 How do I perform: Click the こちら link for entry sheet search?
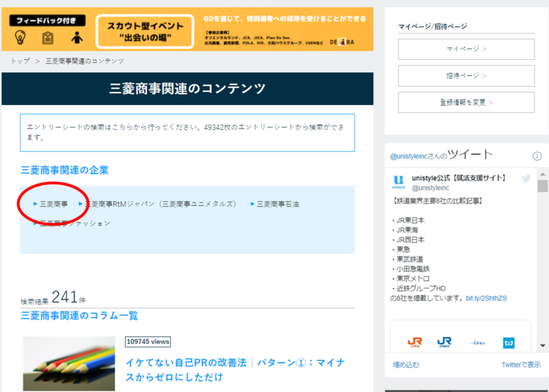pyautogui.click(x=122, y=128)
